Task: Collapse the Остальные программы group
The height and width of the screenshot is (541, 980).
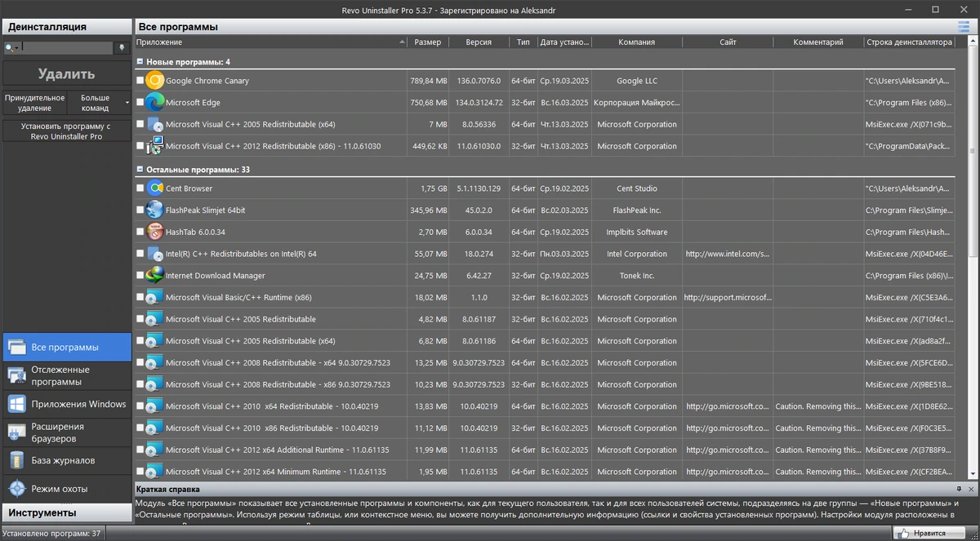Action: [x=140, y=170]
